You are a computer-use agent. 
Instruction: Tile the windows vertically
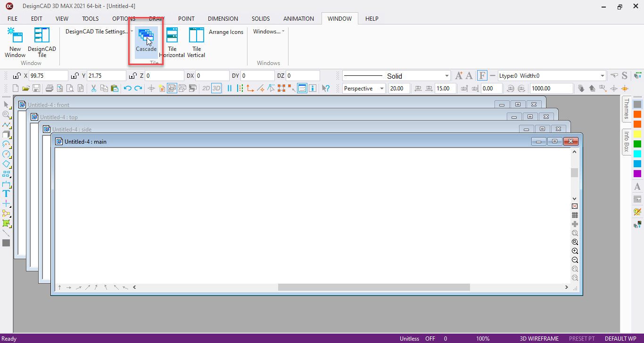(x=196, y=42)
